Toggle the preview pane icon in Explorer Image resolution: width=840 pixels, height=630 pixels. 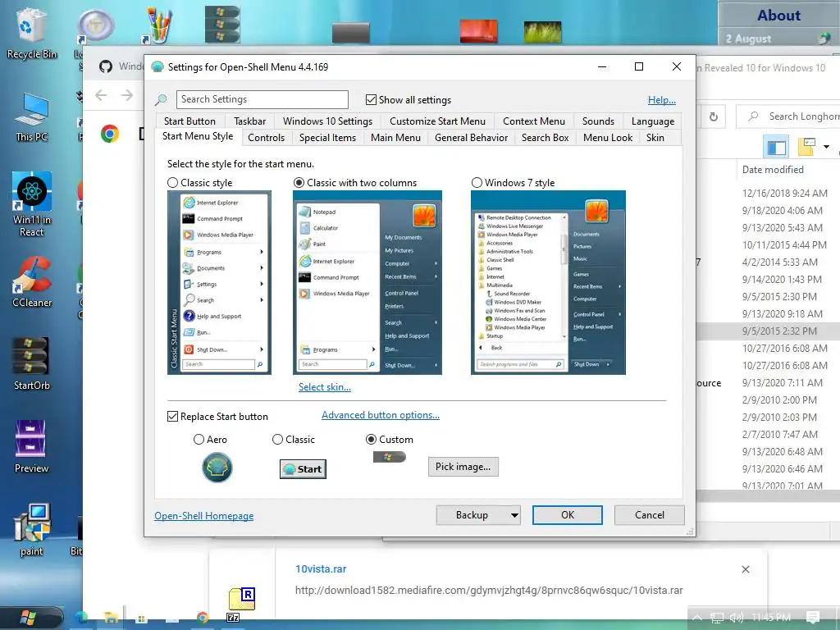pos(776,146)
